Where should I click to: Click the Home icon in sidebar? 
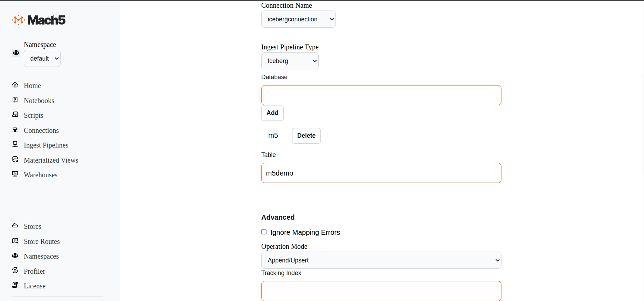15,85
